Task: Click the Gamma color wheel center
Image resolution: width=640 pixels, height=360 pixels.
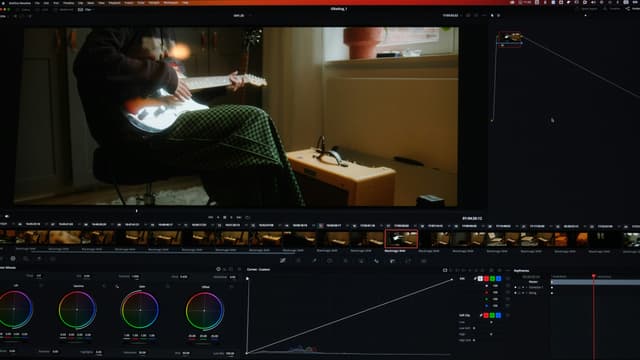Action: (x=77, y=310)
